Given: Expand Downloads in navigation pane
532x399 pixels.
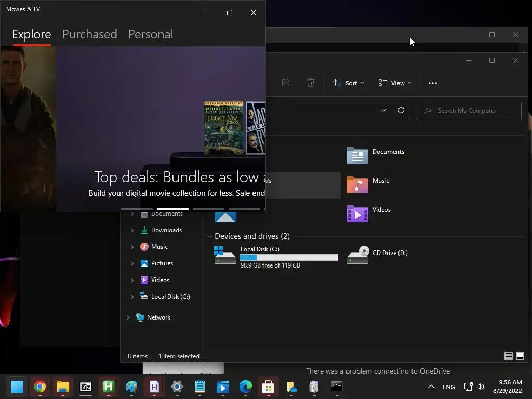Looking at the screenshot, I should coord(132,230).
